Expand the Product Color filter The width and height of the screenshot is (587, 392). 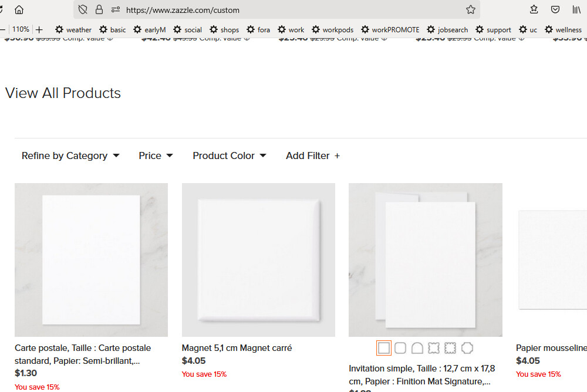click(x=230, y=156)
